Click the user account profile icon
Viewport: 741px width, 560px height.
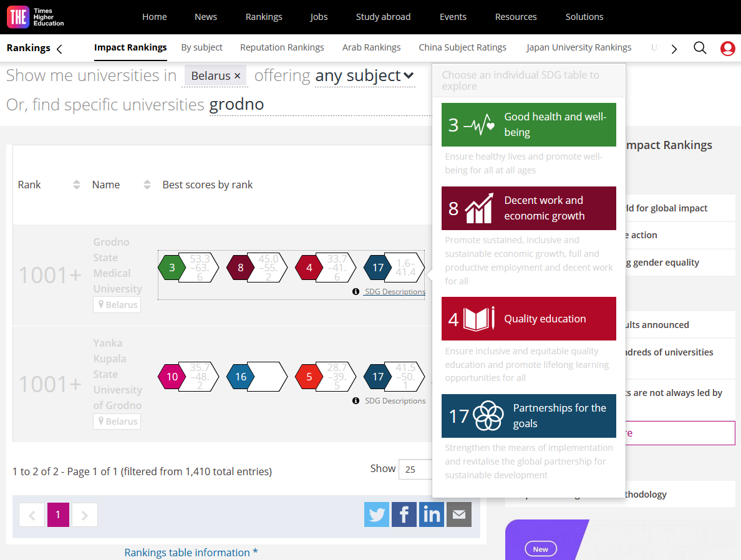(x=727, y=48)
